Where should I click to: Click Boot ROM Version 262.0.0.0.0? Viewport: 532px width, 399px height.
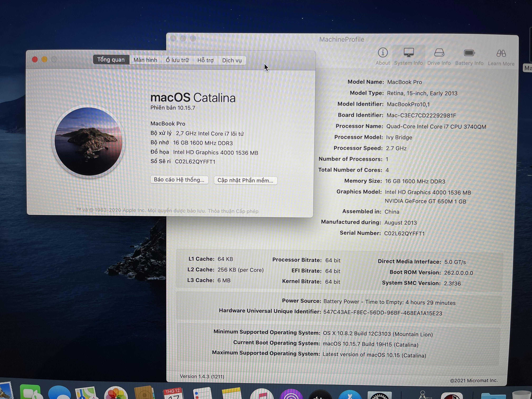point(458,273)
